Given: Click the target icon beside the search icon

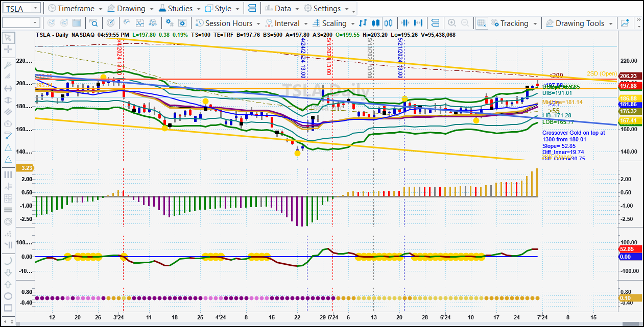Looking at the screenshot, I should [111, 23].
